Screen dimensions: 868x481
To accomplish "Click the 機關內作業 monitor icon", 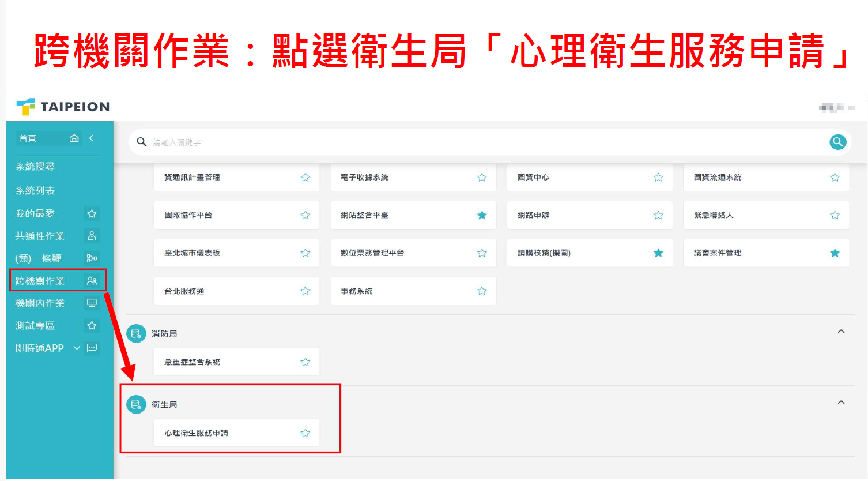I will [x=92, y=303].
